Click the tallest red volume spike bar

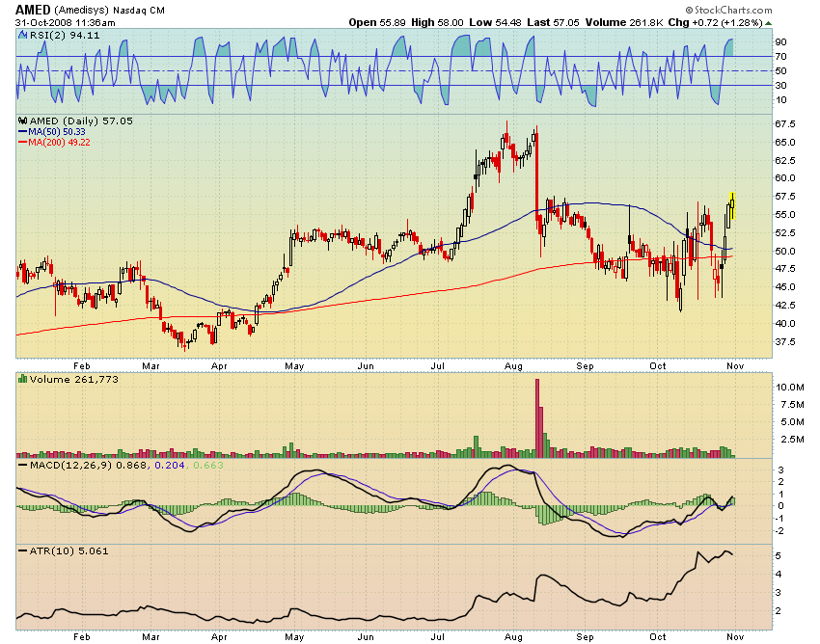[537, 418]
